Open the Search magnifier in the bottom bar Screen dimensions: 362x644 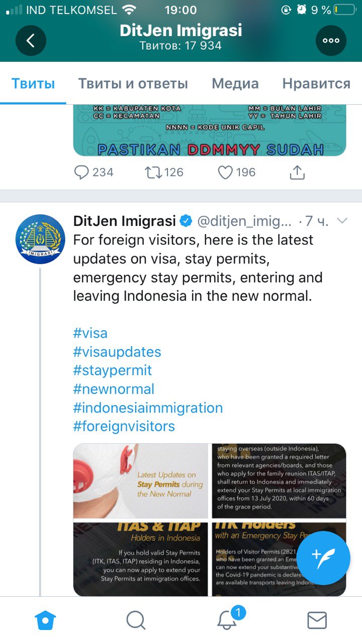(136, 620)
